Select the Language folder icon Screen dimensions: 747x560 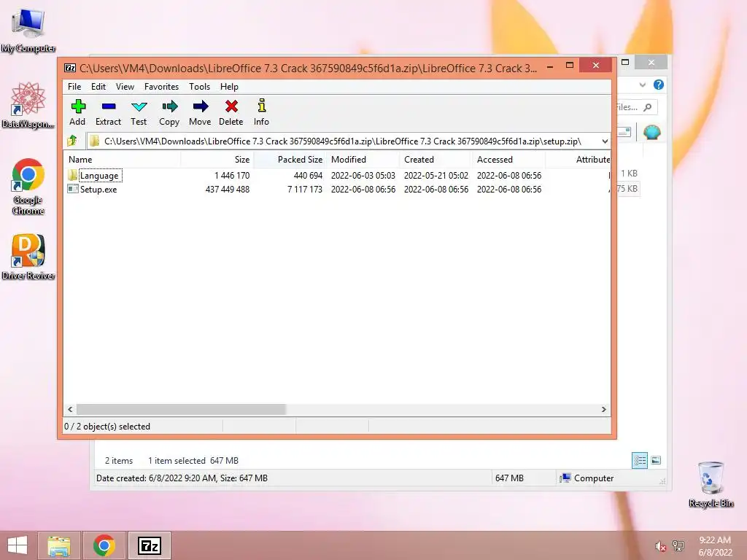[x=72, y=175]
